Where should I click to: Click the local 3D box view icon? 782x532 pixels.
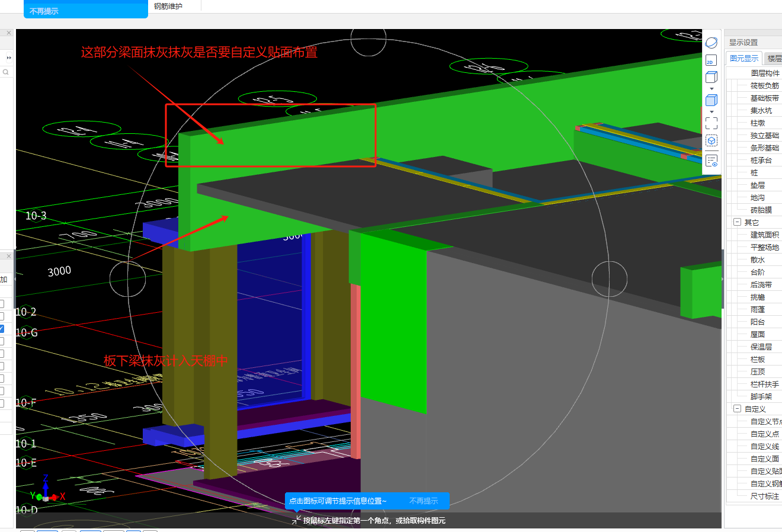[x=712, y=141]
